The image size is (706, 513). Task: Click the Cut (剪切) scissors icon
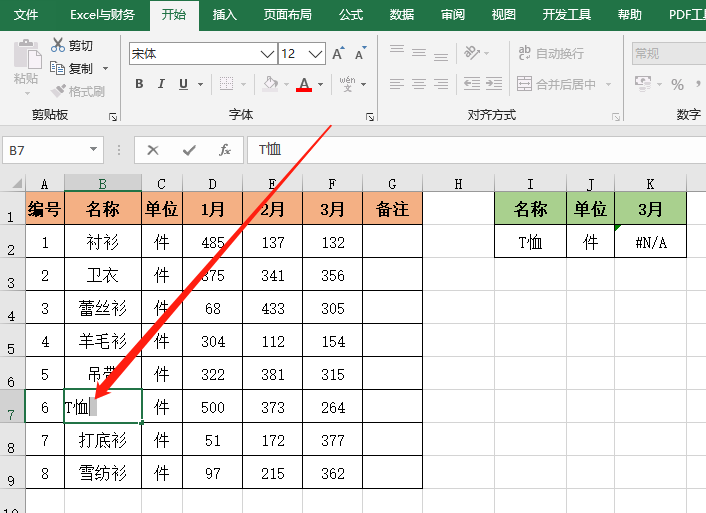tap(58, 45)
